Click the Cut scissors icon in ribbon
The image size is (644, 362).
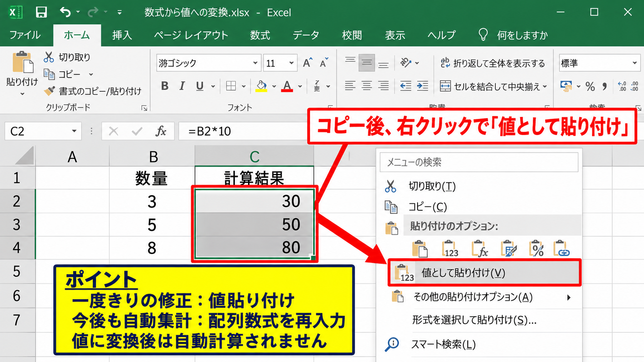pyautogui.click(x=49, y=57)
